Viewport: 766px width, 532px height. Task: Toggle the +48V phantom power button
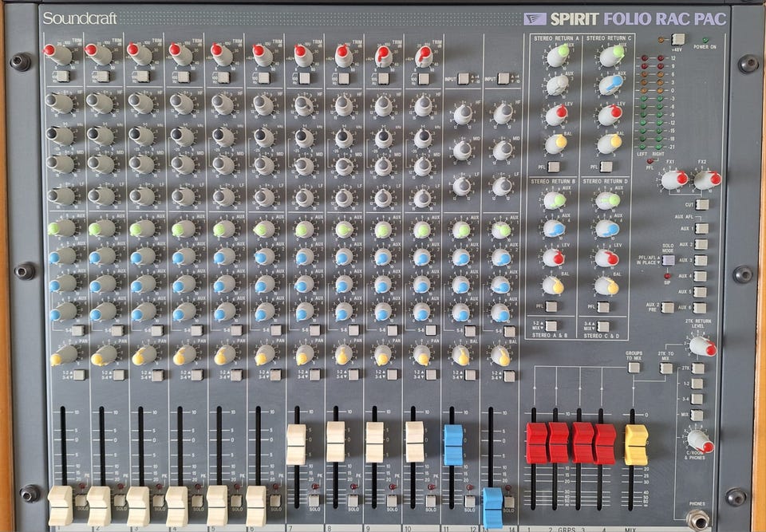click(x=677, y=39)
